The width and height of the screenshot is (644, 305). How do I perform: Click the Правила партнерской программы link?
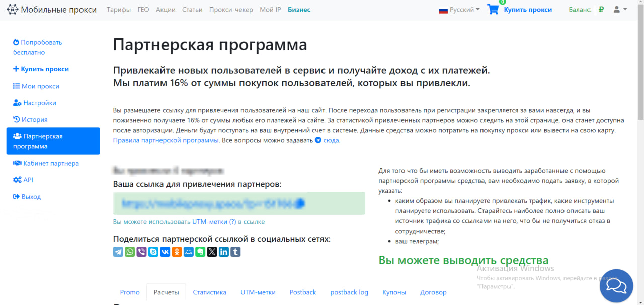[x=166, y=140]
